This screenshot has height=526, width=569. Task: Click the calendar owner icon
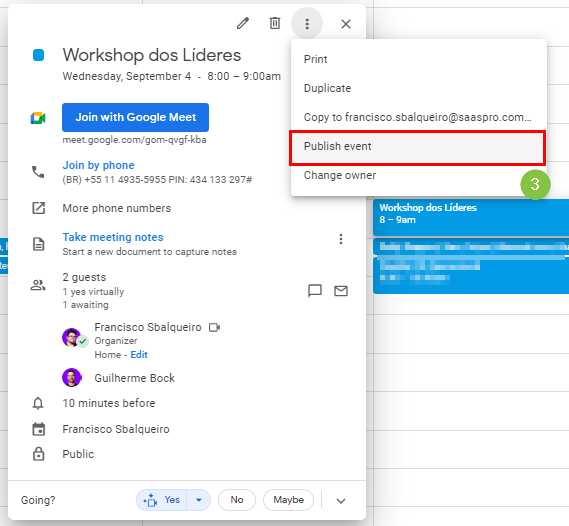tap(38, 429)
